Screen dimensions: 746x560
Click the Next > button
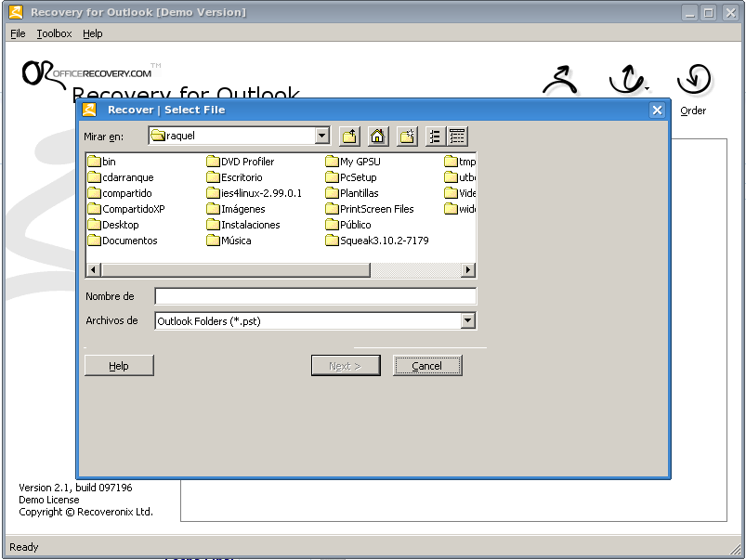click(x=346, y=365)
